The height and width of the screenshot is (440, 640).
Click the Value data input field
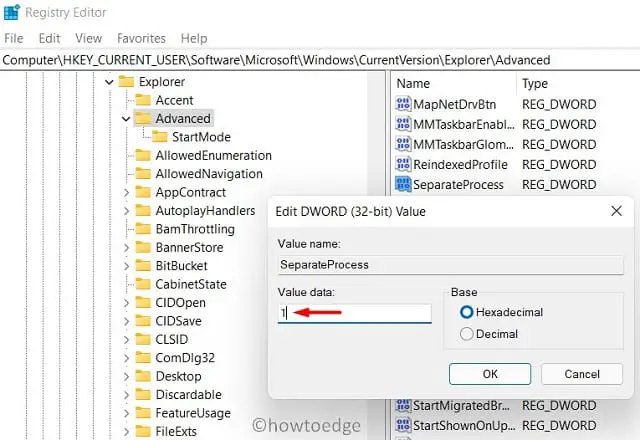354,313
